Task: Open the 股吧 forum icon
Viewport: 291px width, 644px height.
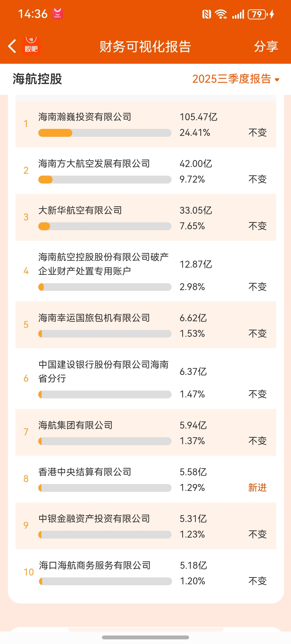Action: (x=31, y=46)
